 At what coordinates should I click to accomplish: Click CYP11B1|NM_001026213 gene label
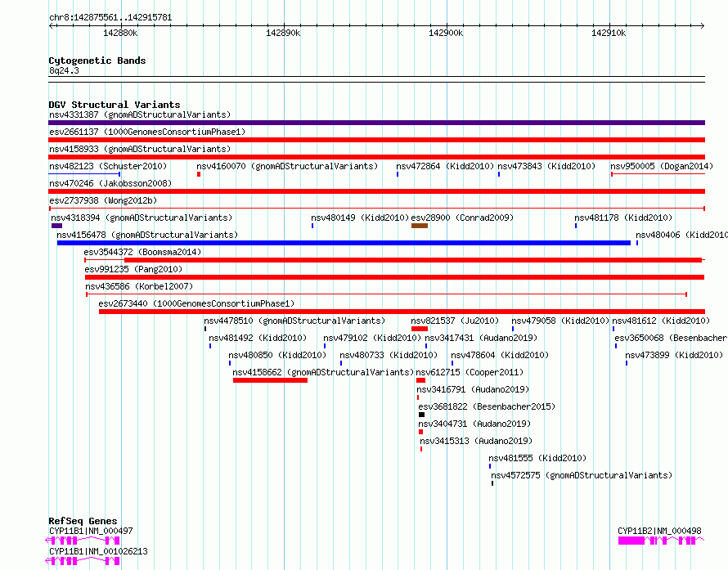click(x=98, y=551)
